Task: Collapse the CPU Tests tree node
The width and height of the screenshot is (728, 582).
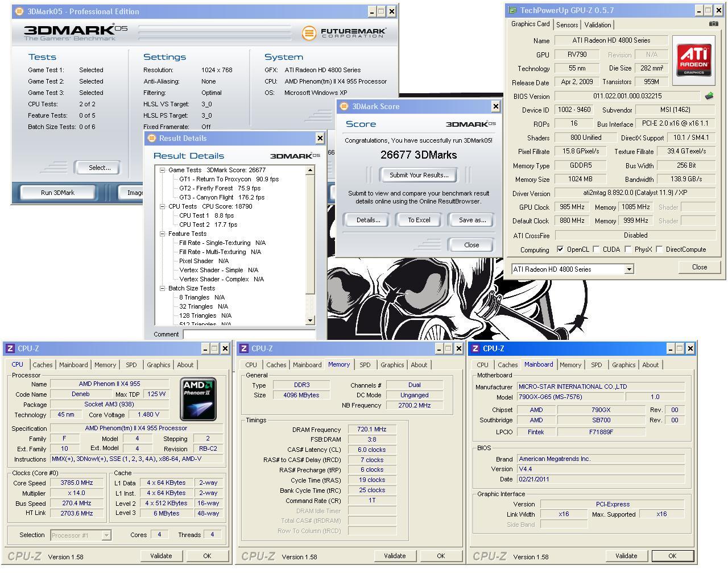Action: coord(162,206)
